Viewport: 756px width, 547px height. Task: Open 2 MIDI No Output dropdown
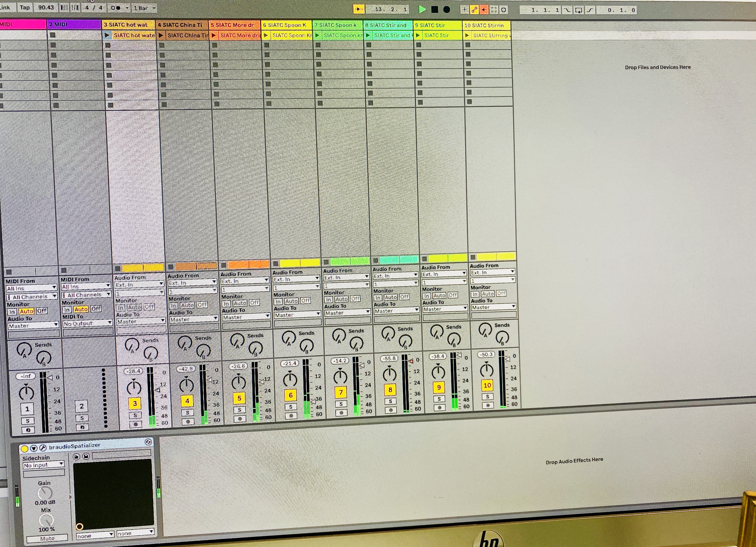pos(88,323)
